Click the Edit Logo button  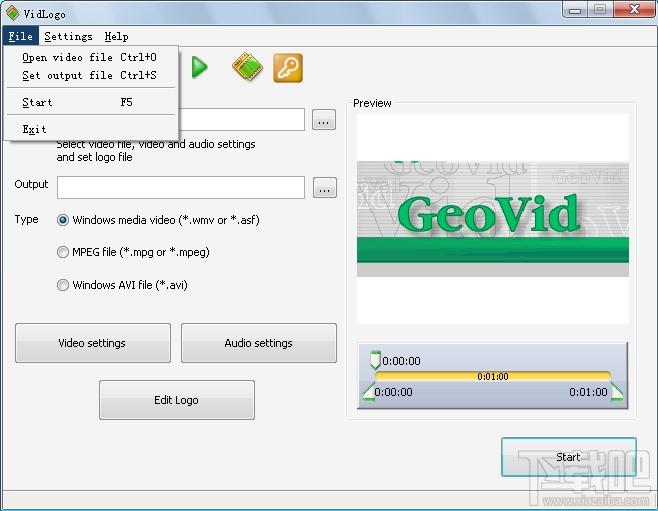pyautogui.click(x=177, y=400)
